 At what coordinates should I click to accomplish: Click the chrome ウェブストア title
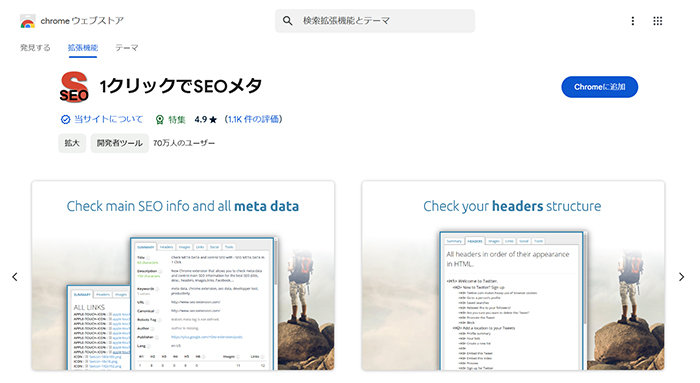pos(82,21)
